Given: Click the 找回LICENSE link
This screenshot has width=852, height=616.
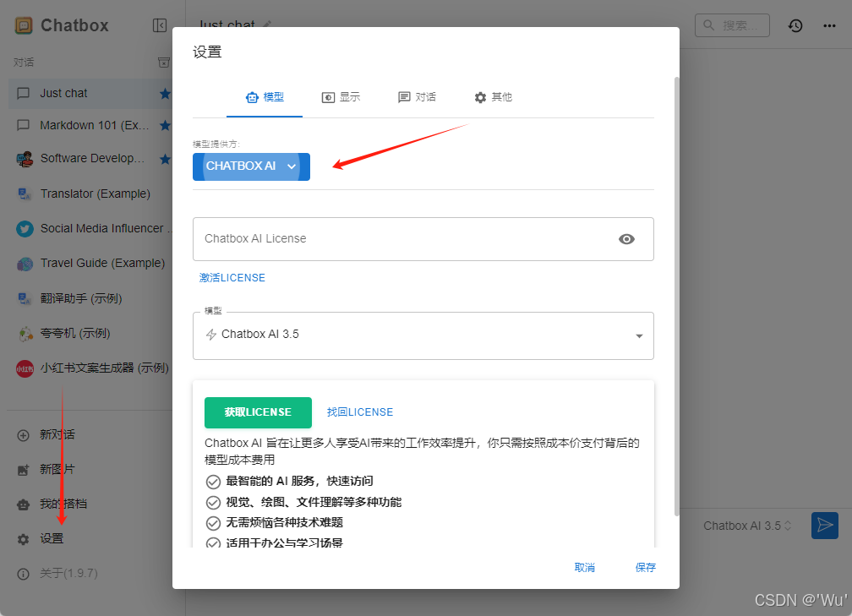Looking at the screenshot, I should [360, 412].
